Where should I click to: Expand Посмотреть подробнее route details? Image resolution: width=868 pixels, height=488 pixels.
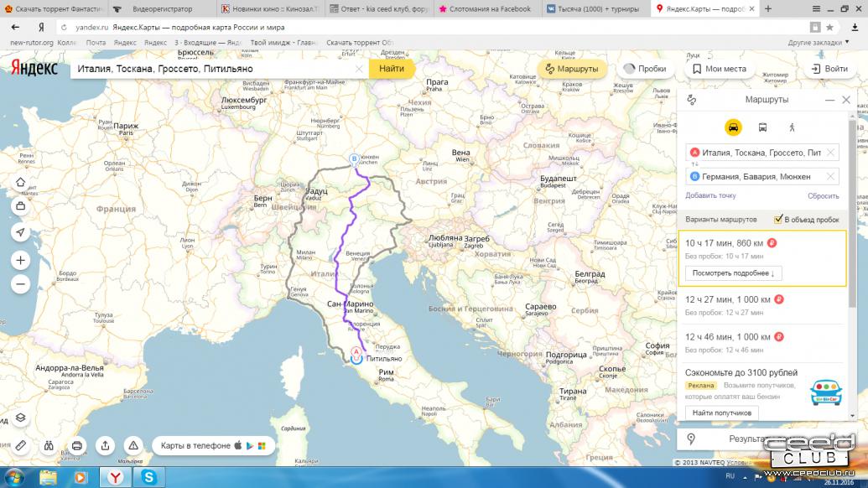(734, 273)
